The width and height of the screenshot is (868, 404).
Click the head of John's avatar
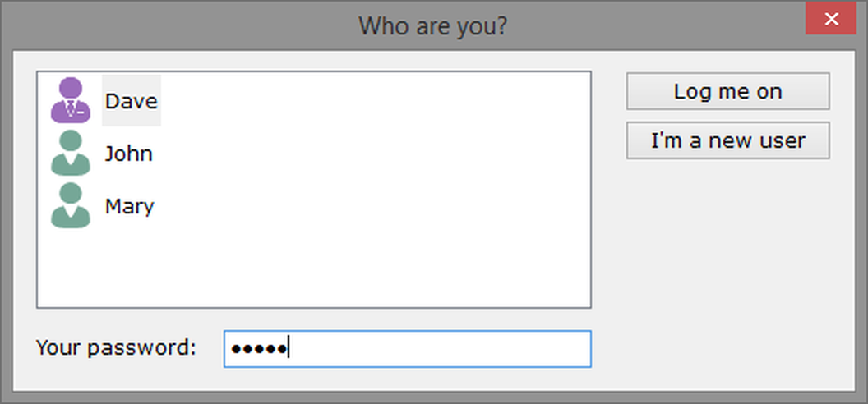(x=71, y=140)
